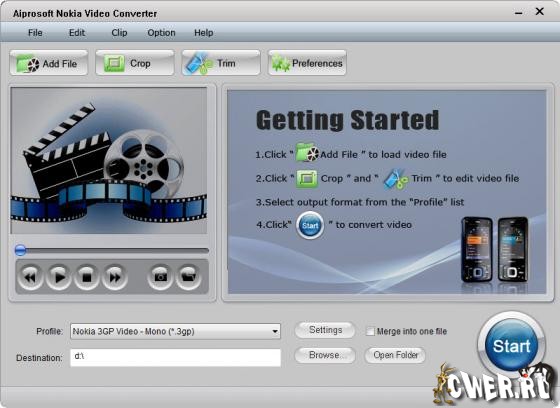Expand the Profile dropdown list

[275, 332]
